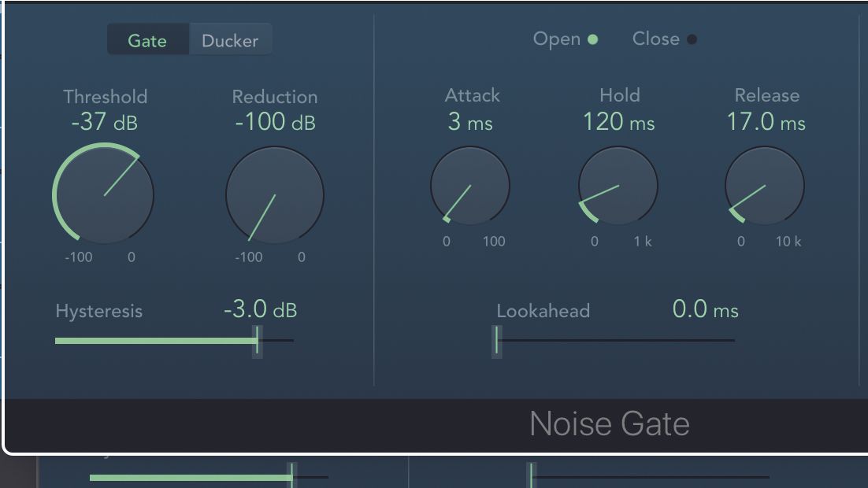Switch to the Gate tab
Screen dimensions: 868x488
point(148,40)
